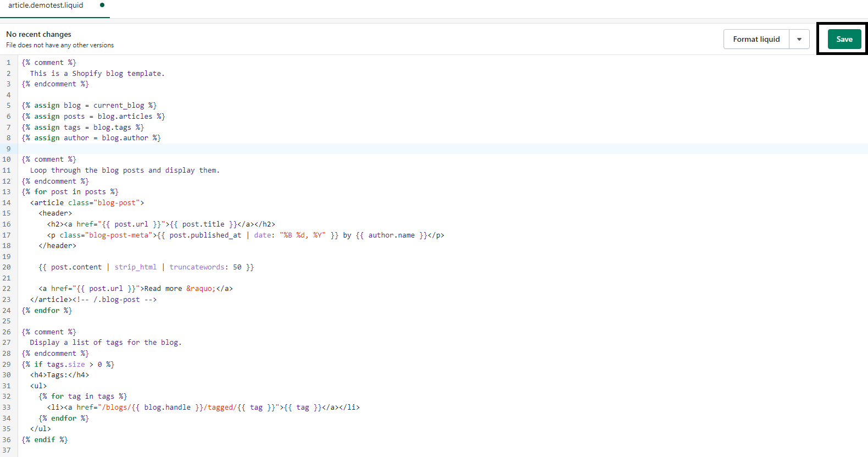Click line number 29 in the gutter
This screenshot has height=457, width=868.
(x=7, y=365)
